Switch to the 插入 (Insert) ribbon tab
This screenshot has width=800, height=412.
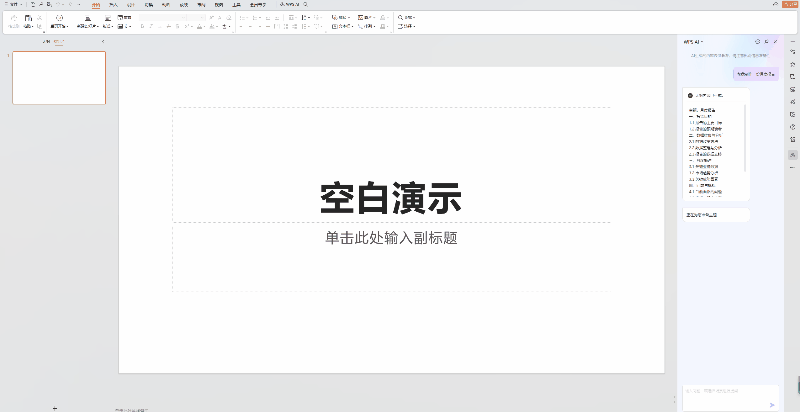coord(113,5)
